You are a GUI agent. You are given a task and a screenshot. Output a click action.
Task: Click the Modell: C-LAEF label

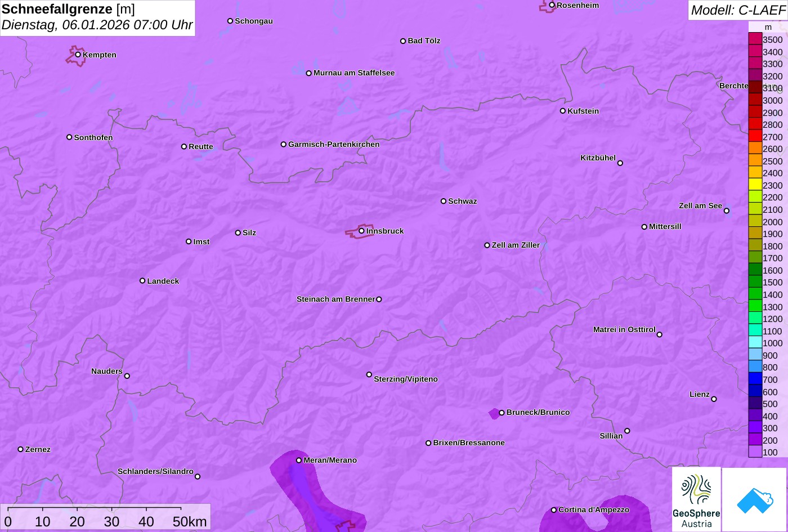click(737, 10)
